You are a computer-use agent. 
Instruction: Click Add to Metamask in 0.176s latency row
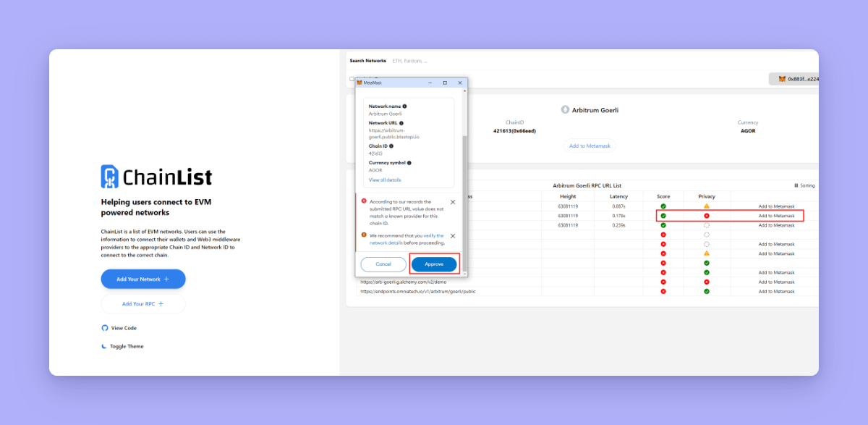pyautogui.click(x=776, y=216)
